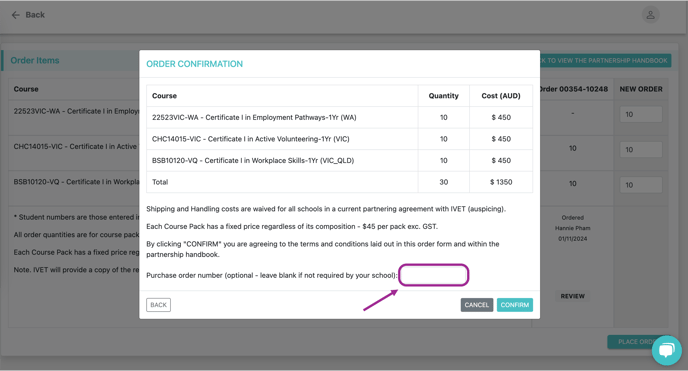This screenshot has width=688, height=371.
Task: Click the new order quantity field for CHC14015-VIC
Action: (x=641, y=150)
